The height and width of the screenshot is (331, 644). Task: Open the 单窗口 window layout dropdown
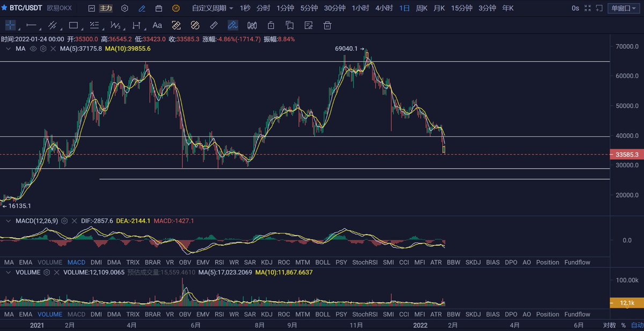624,9
